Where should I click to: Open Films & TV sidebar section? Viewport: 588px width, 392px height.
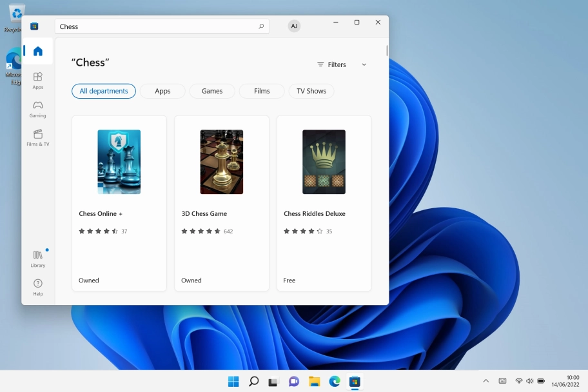tap(38, 137)
